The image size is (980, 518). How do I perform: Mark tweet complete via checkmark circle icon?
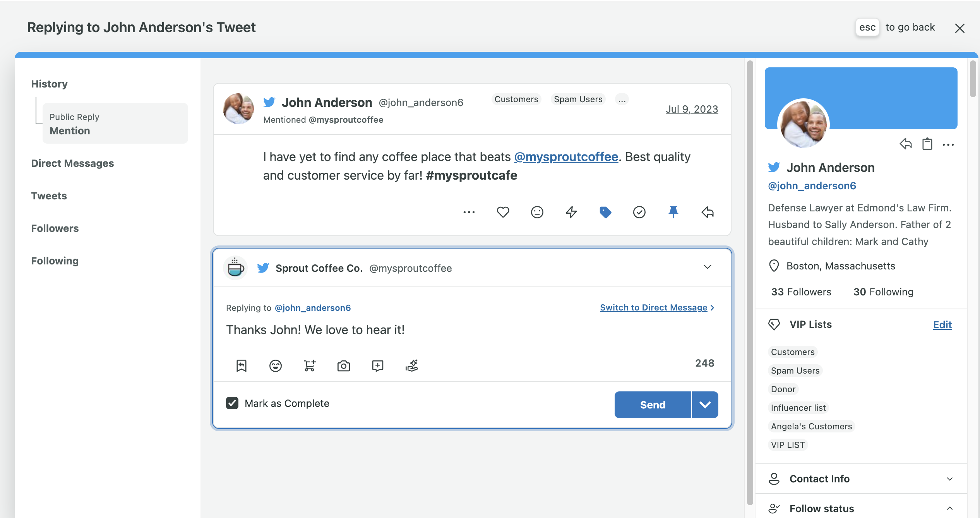click(x=639, y=212)
